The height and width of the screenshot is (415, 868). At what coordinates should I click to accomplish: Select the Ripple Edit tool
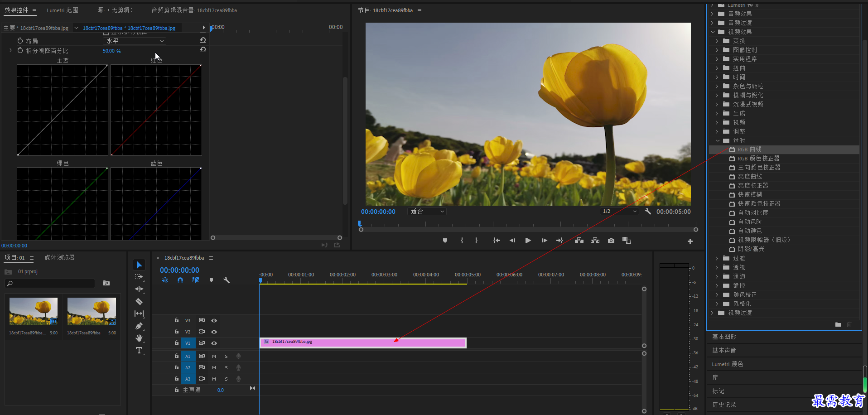point(139,289)
